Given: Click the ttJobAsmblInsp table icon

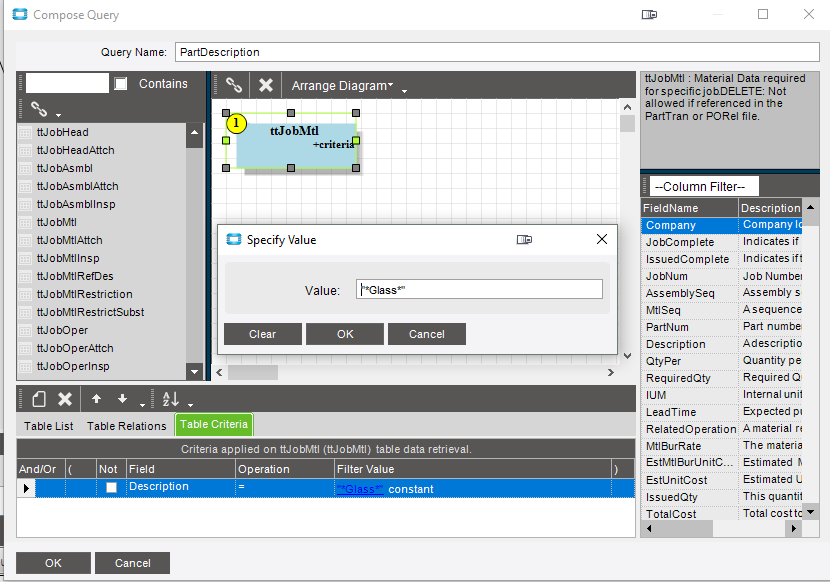Looking at the screenshot, I should coord(25,204).
